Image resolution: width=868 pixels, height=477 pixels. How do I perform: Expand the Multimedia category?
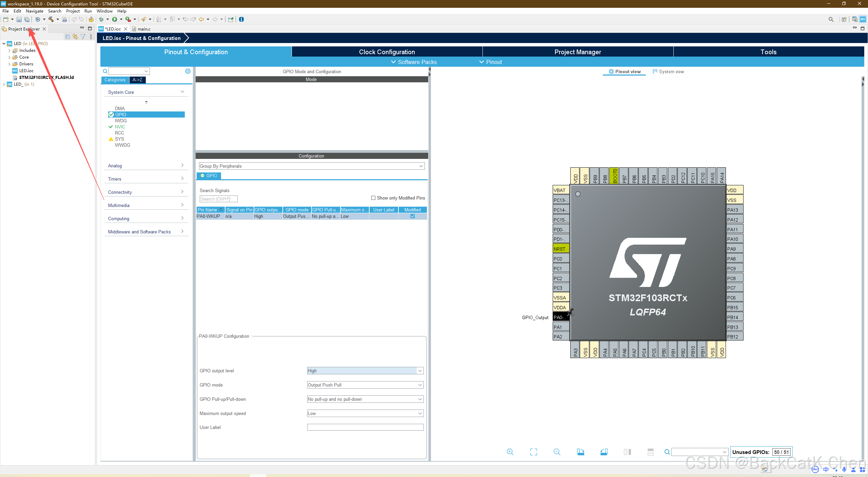(146, 205)
